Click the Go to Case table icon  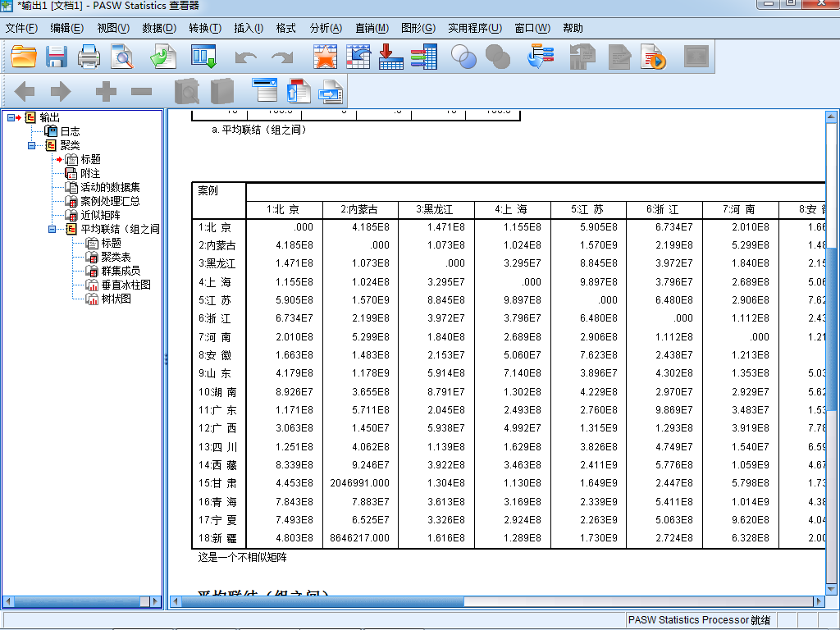coord(358,57)
